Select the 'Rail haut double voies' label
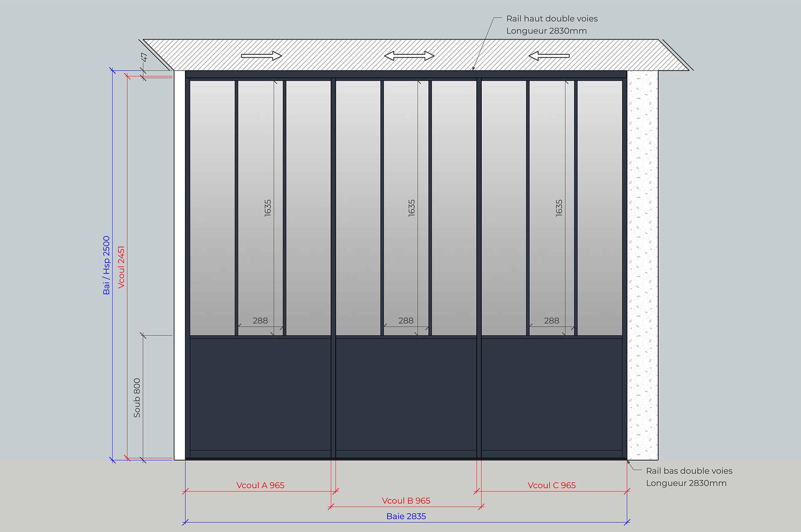The image size is (801, 532). pyautogui.click(x=552, y=19)
